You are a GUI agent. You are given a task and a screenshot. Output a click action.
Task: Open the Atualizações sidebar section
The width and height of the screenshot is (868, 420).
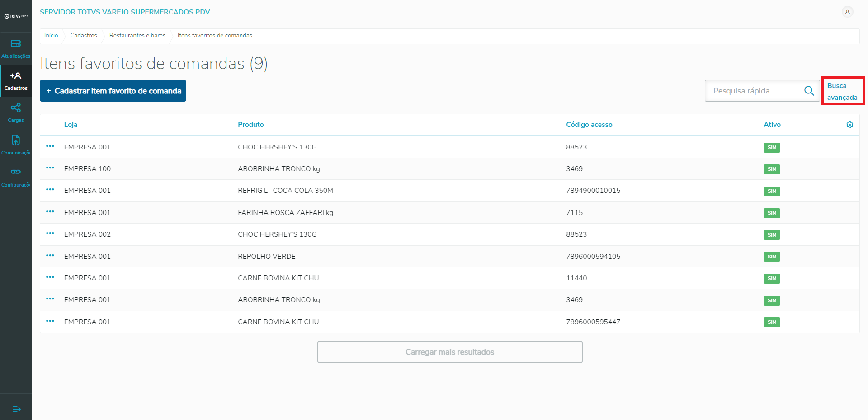(16, 49)
